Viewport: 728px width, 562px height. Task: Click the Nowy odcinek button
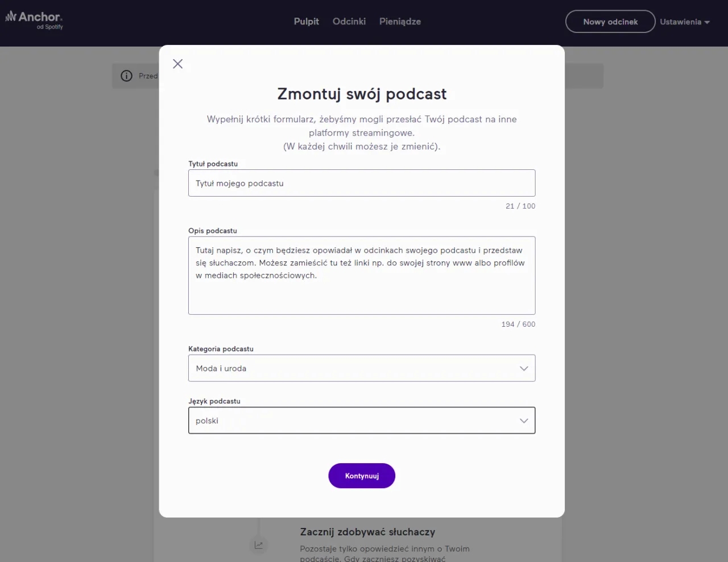610,22
